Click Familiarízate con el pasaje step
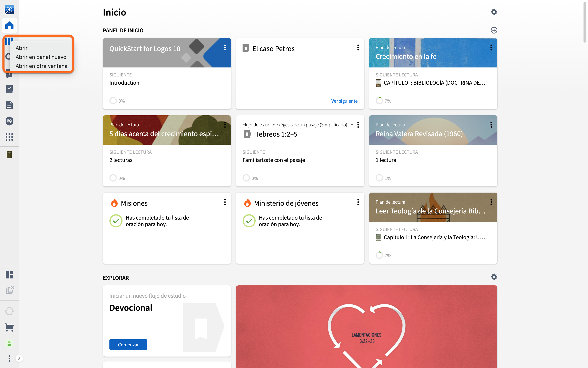 [274, 160]
